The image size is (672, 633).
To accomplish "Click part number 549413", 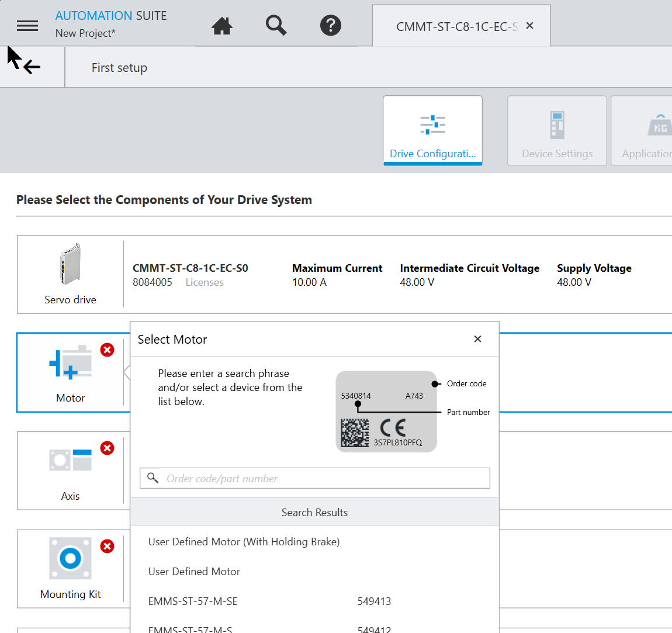I will pos(374,601).
